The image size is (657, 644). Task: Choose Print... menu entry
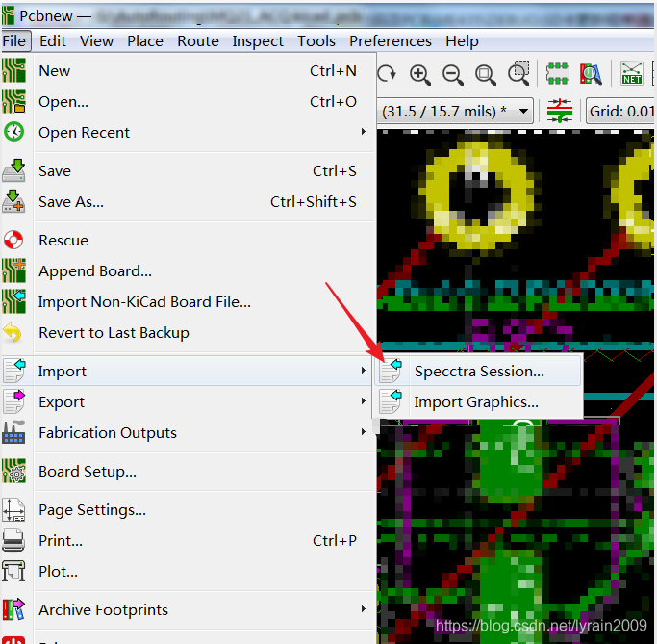coord(189,540)
